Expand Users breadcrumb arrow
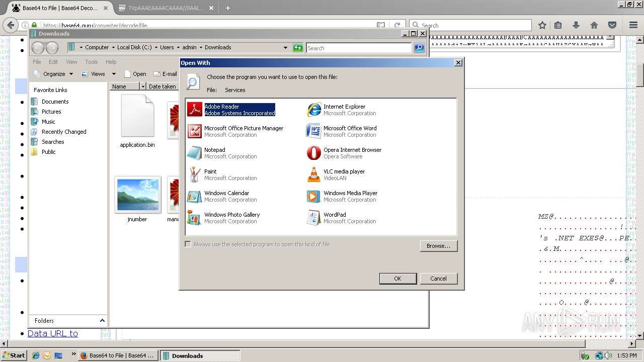Viewport: 644px width, 362px height. click(x=178, y=47)
